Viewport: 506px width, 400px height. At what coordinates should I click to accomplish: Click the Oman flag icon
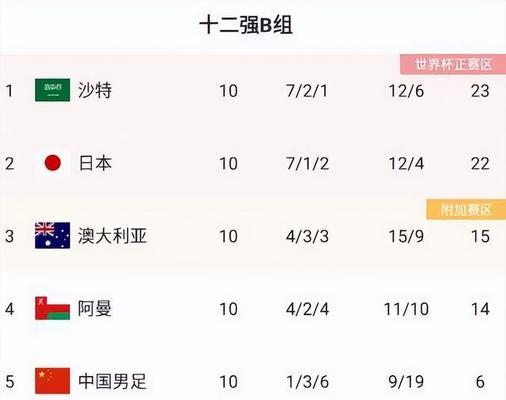point(52,308)
